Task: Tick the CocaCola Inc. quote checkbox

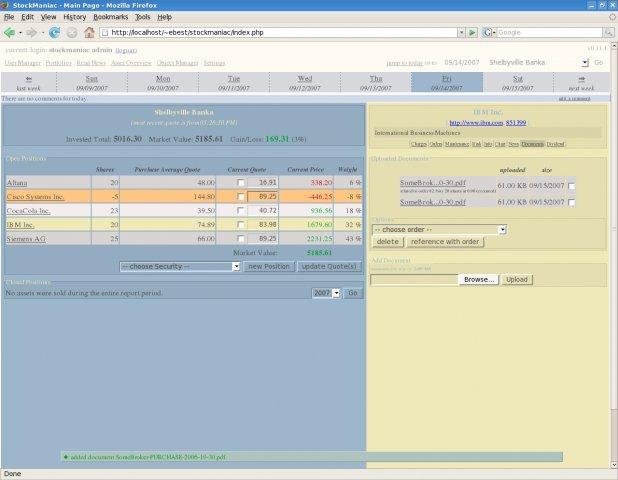Action: click(x=240, y=211)
